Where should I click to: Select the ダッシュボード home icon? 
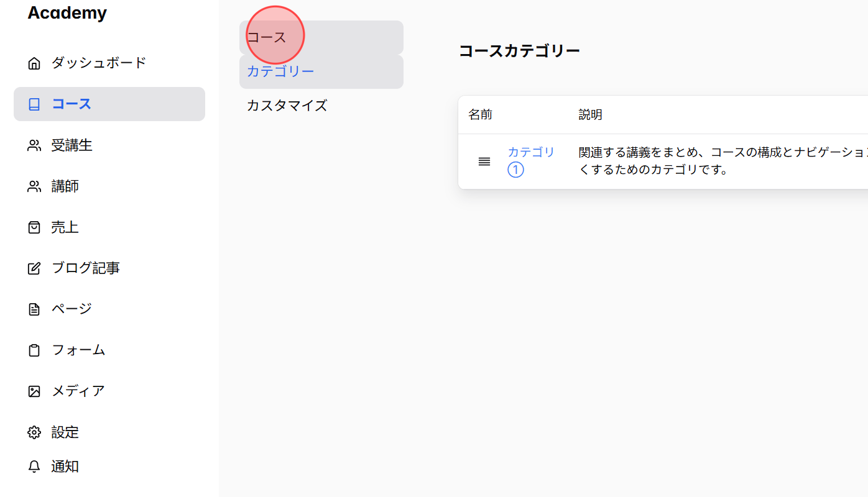pyautogui.click(x=34, y=62)
